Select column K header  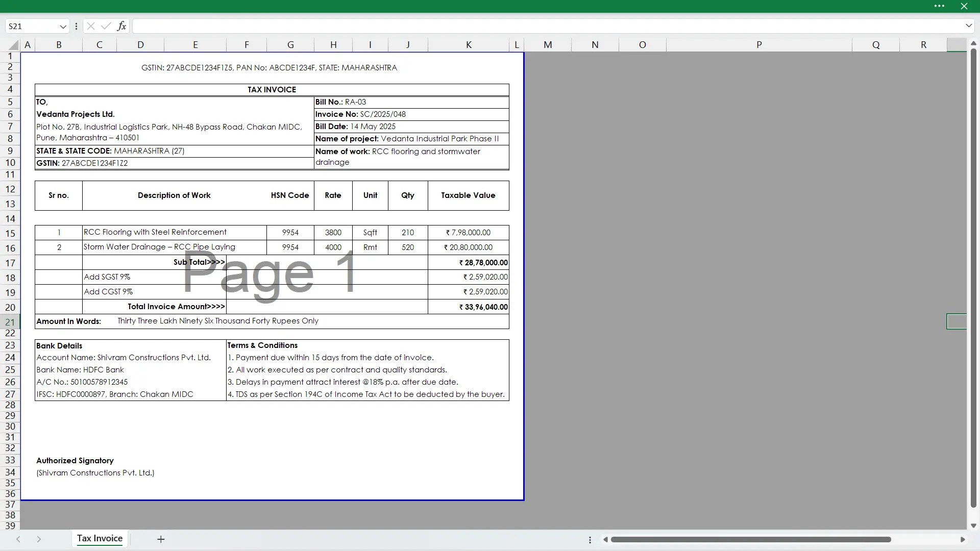pos(468,45)
